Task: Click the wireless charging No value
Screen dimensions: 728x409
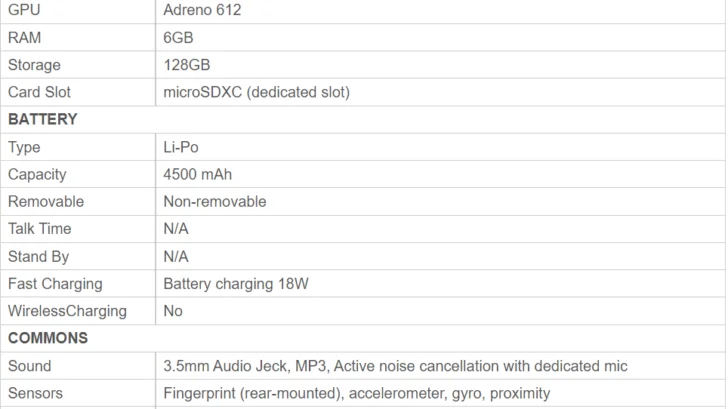Action: point(173,311)
